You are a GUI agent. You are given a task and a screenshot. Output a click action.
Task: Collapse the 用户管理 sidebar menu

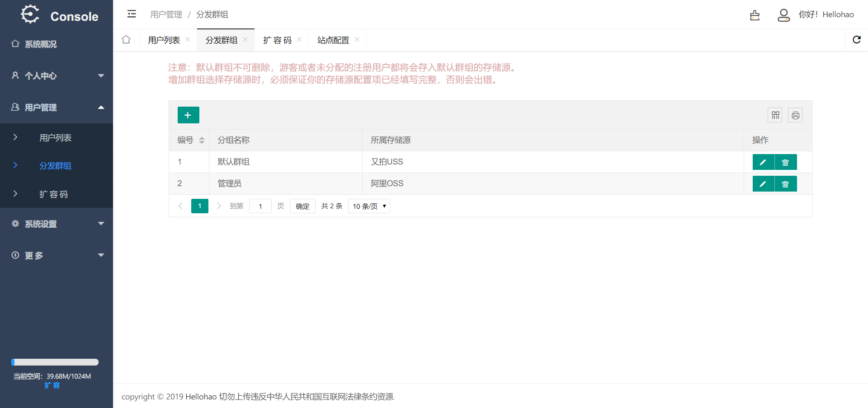[x=57, y=108]
